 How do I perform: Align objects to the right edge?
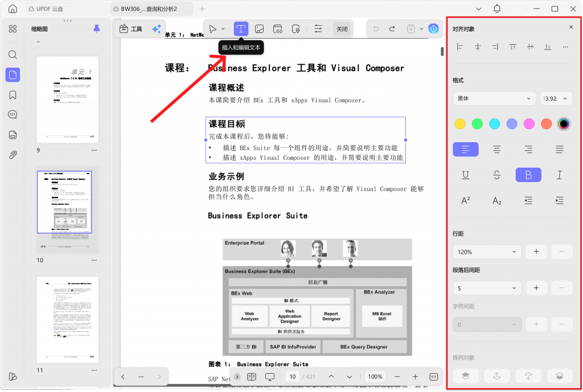coord(495,47)
